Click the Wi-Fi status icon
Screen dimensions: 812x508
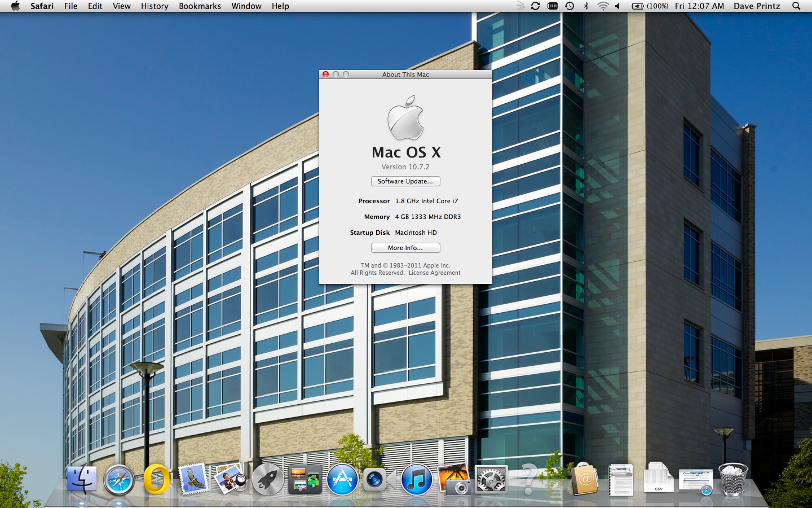(x=603, y=6)
